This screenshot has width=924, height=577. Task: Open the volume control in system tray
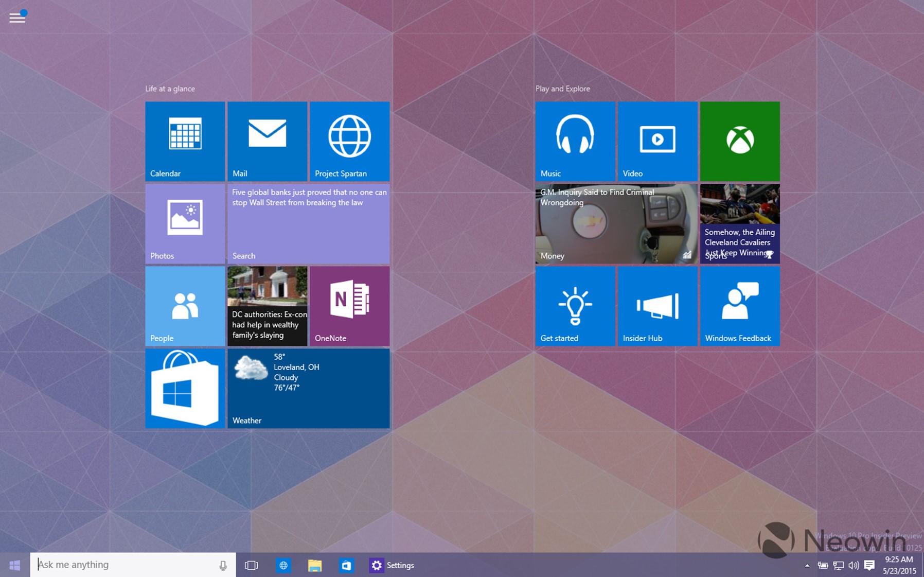[x=854, y=565]
